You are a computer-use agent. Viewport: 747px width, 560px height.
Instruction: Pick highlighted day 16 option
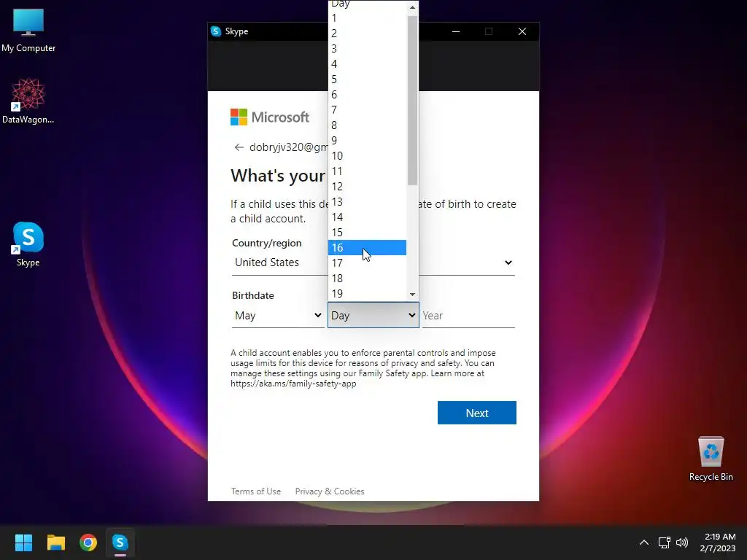pos(367,248)
